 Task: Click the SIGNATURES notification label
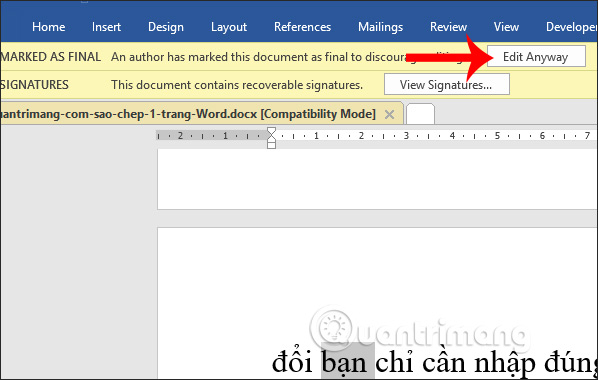coord(35,84)
